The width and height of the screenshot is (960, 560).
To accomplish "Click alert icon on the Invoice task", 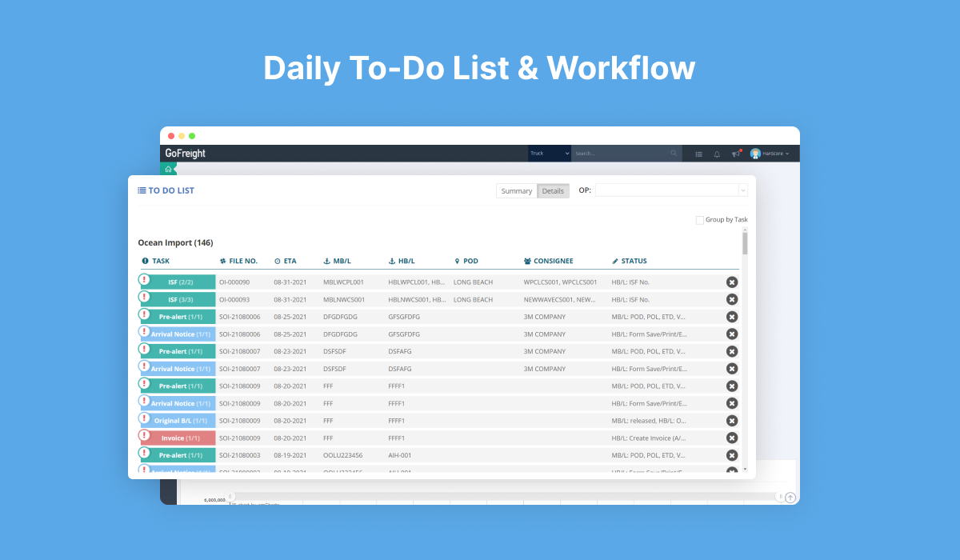I will [x=144, y=435].
